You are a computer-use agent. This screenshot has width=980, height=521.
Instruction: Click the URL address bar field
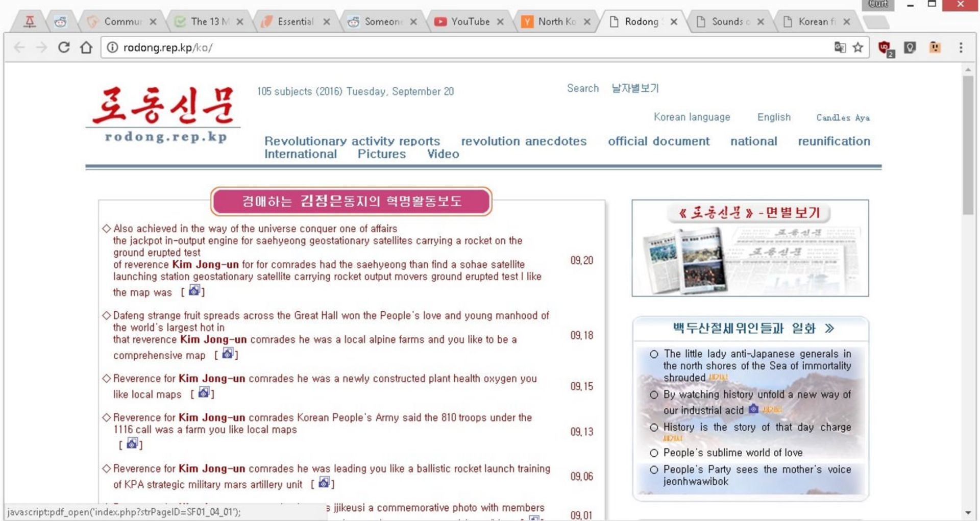coord(459,47)
